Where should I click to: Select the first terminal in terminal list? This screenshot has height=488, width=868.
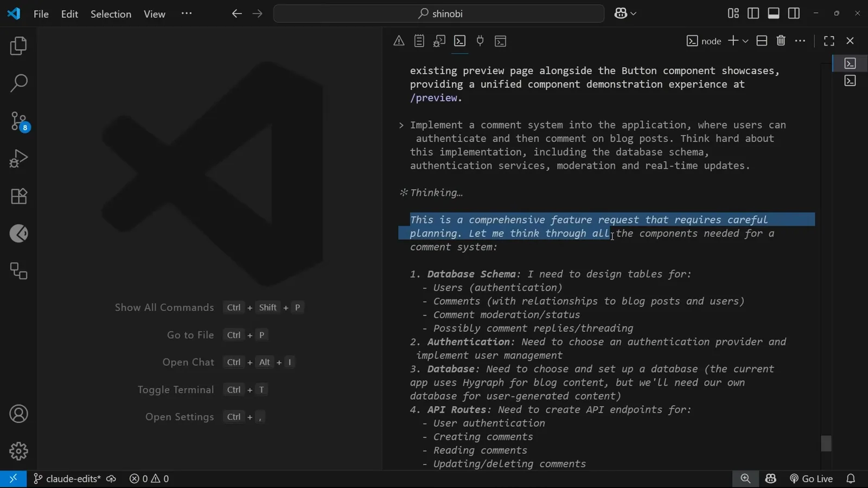(850, 63)
